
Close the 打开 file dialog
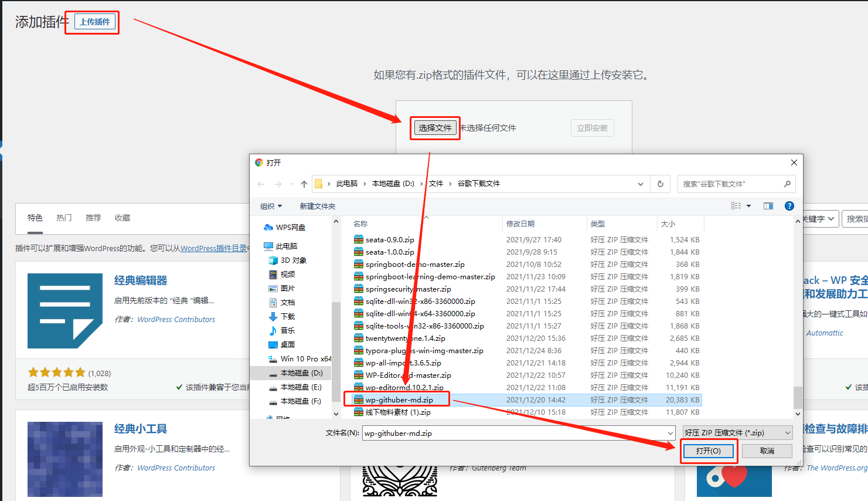click(794, 163)
